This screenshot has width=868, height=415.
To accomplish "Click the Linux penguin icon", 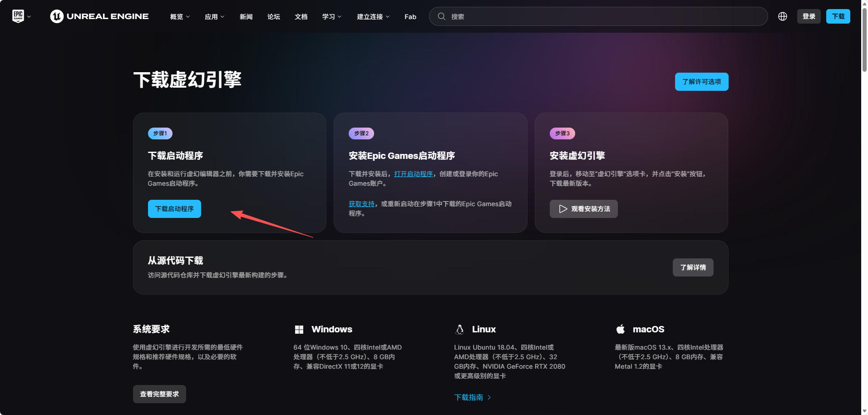I will click(459, 330).
